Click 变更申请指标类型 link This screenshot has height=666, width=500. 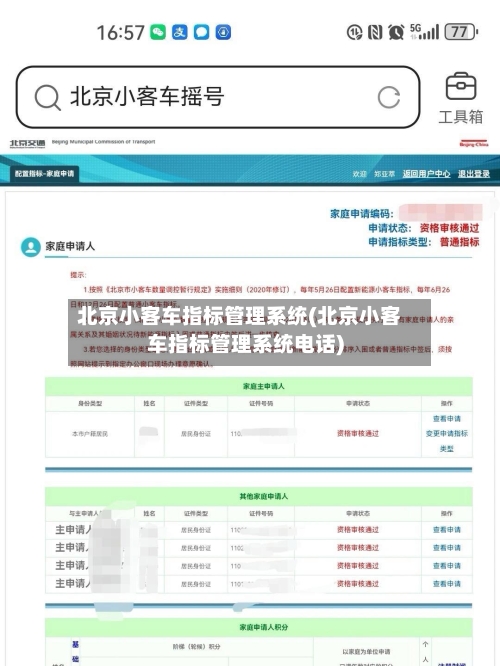pyautogui.click(x=446, y=441)
